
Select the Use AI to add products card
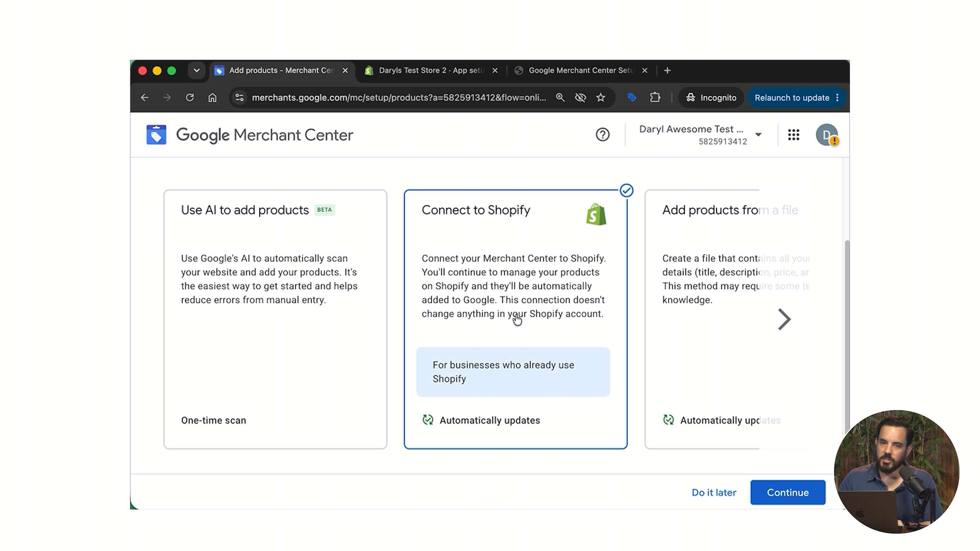coord(275,319)
